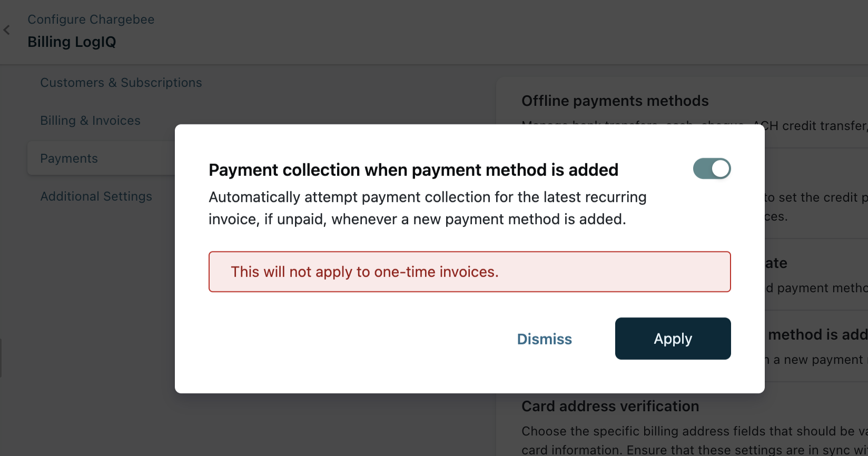Click the Card address verification heading

(610, 406)
